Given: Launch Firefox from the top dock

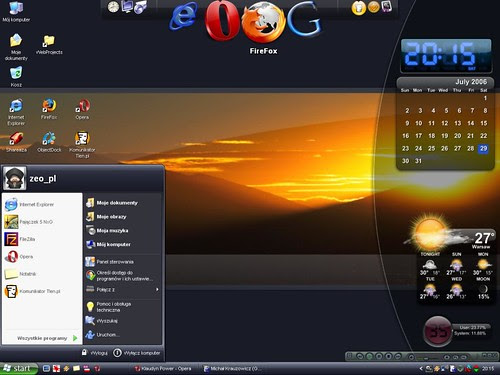Looking at the screenshot, I should pos(264,22).
